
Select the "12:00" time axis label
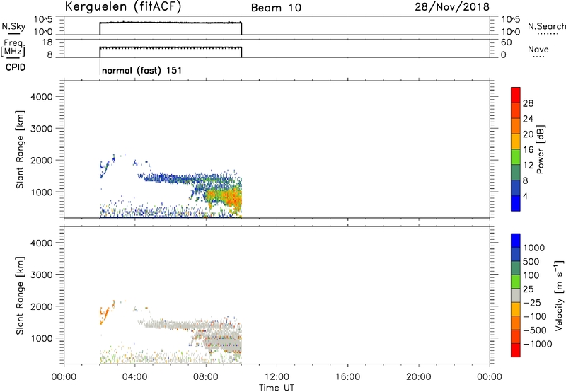point(277,377)
